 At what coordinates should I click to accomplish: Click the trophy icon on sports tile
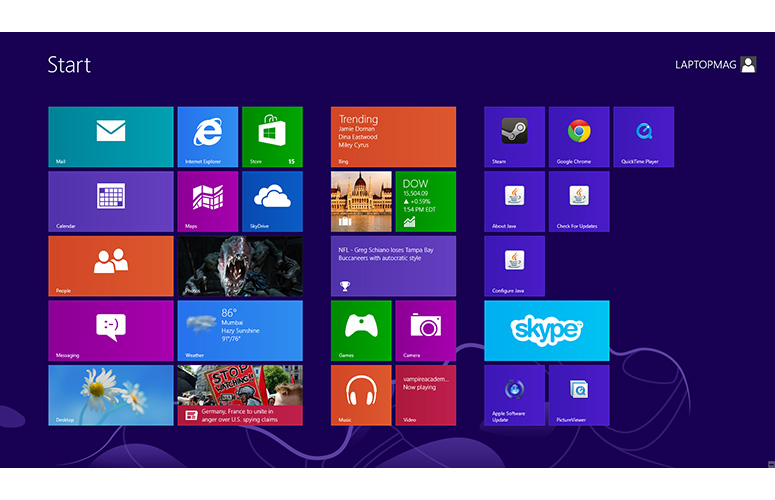(345, 286)
